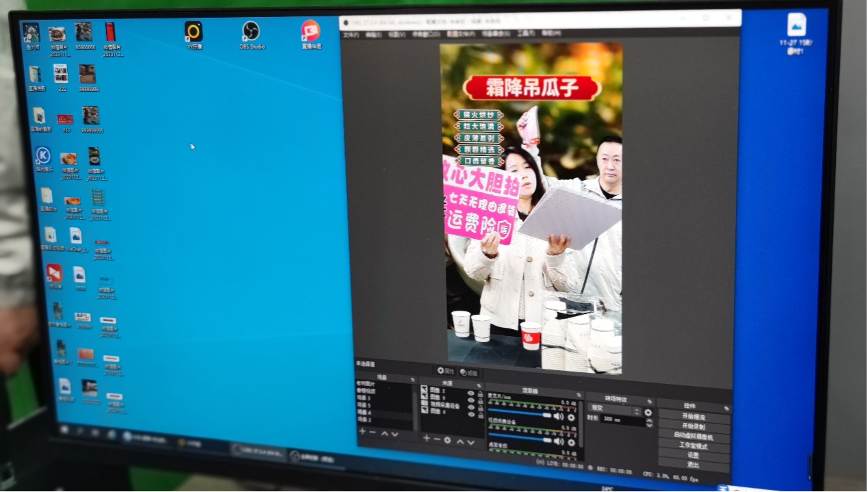Pop out the controls dock

[726, 408]
